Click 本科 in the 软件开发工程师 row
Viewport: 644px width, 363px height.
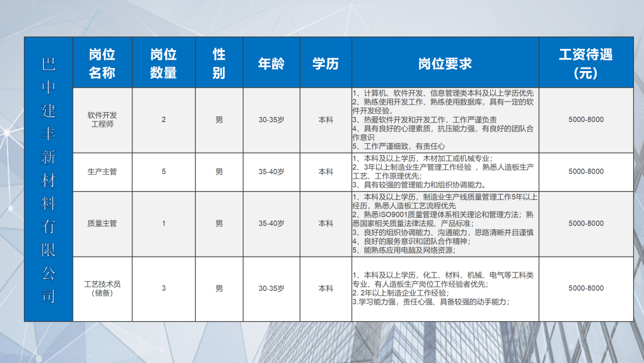[x=326, y=119]
